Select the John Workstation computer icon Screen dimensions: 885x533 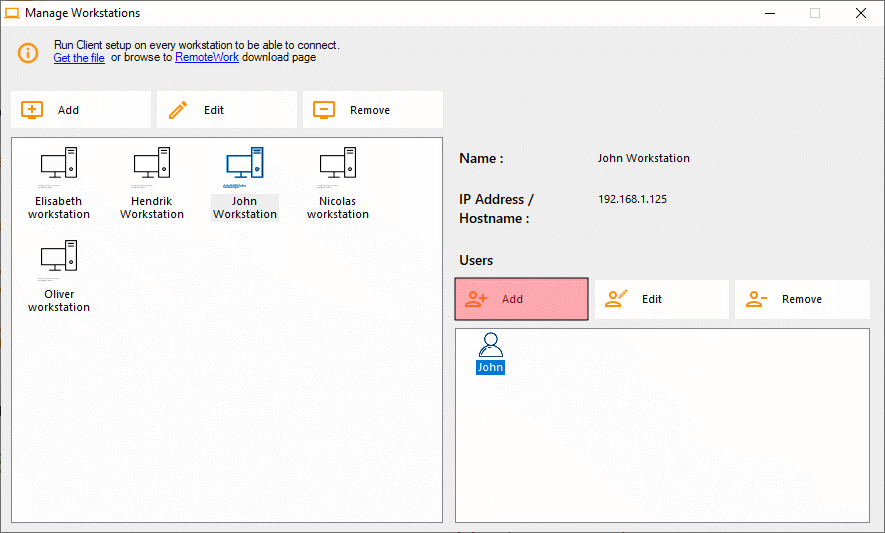pos(245,163)
